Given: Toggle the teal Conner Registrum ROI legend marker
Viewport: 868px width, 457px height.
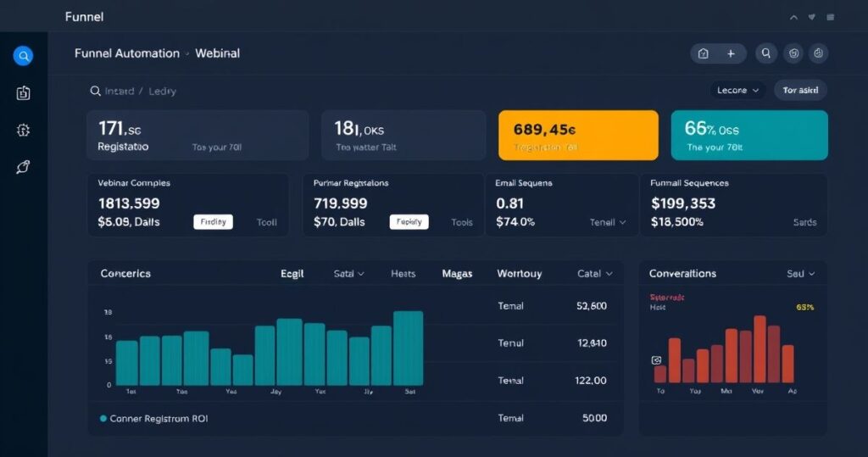Looking at the screenshot, I should pyautogui.click(x=103, y=418).
